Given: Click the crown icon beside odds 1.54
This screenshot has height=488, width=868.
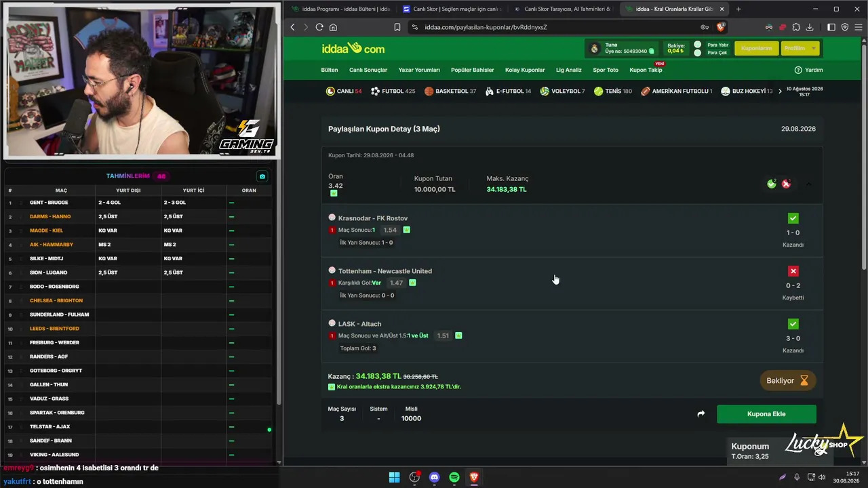Looking at the screenshot, I should point(407,230).
